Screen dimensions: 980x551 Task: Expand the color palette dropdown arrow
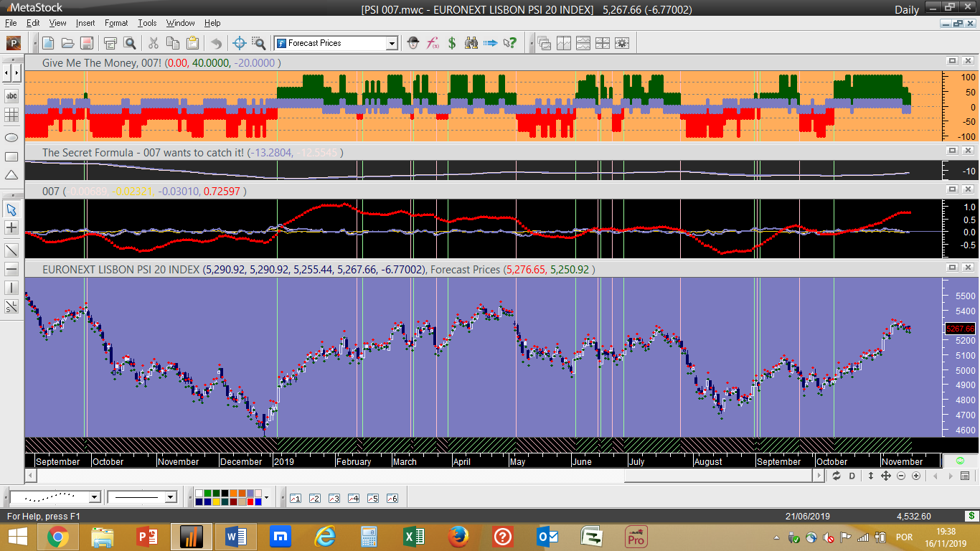(x=267, y=497)
